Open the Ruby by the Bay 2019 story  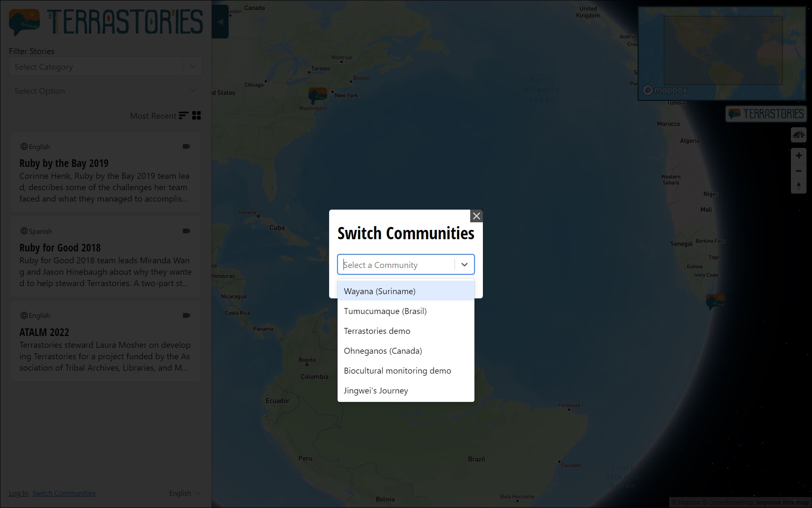point(64,164)
